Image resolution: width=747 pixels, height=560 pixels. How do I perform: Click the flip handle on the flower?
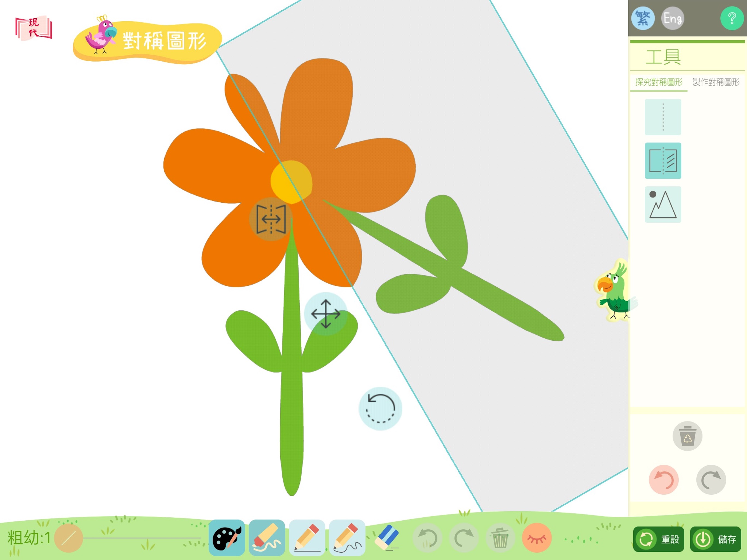(x=271, y=219)
